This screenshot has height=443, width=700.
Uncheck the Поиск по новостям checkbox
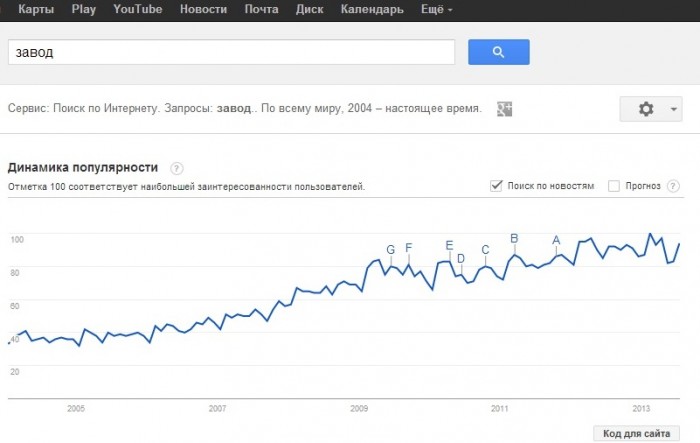[497, 186]
